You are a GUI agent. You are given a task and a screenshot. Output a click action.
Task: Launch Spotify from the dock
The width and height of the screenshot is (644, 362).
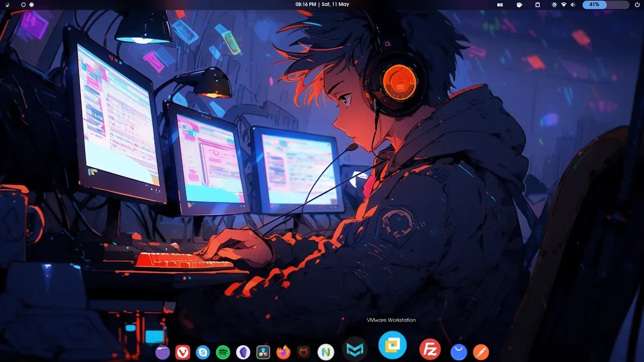tap(223, 352)
